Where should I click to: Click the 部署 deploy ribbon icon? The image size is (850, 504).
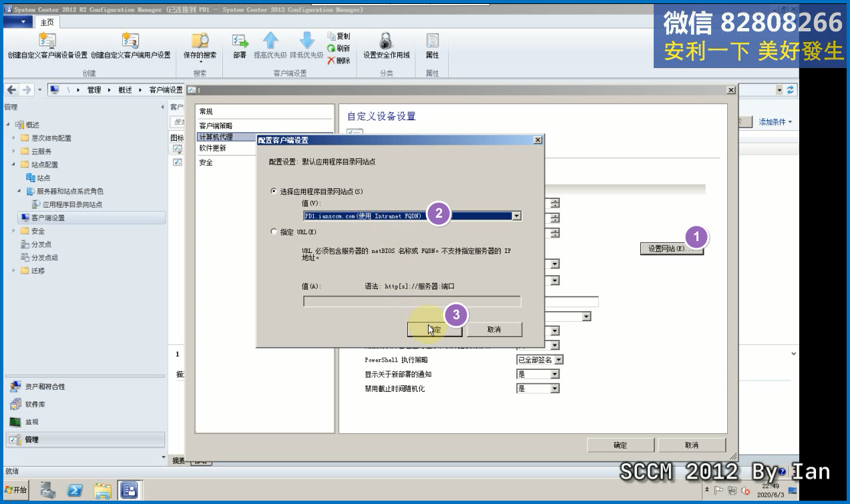click(x=240, y=41)
